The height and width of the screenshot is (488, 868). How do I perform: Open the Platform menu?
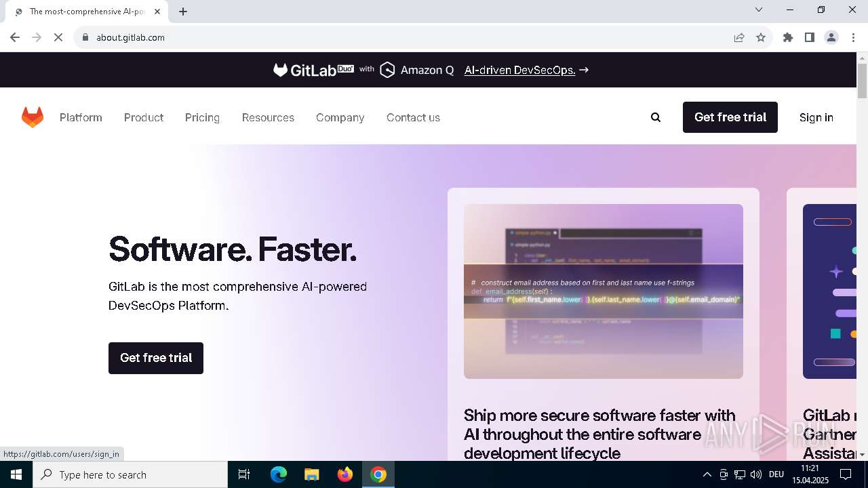click(81, 117)
